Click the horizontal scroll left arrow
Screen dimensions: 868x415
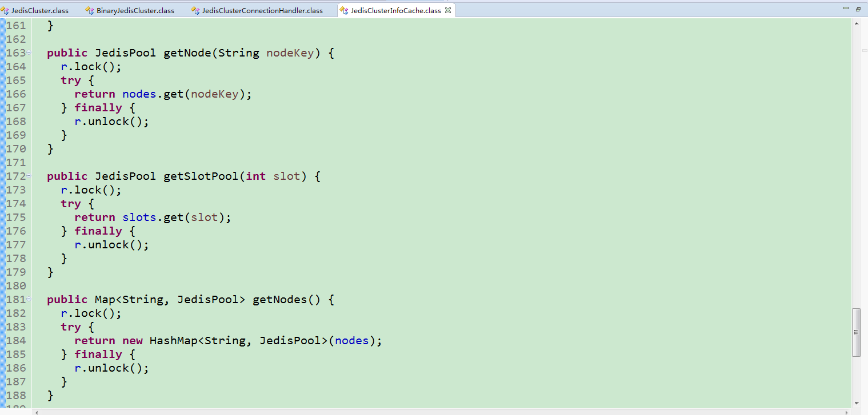click(x=37, y=412)
